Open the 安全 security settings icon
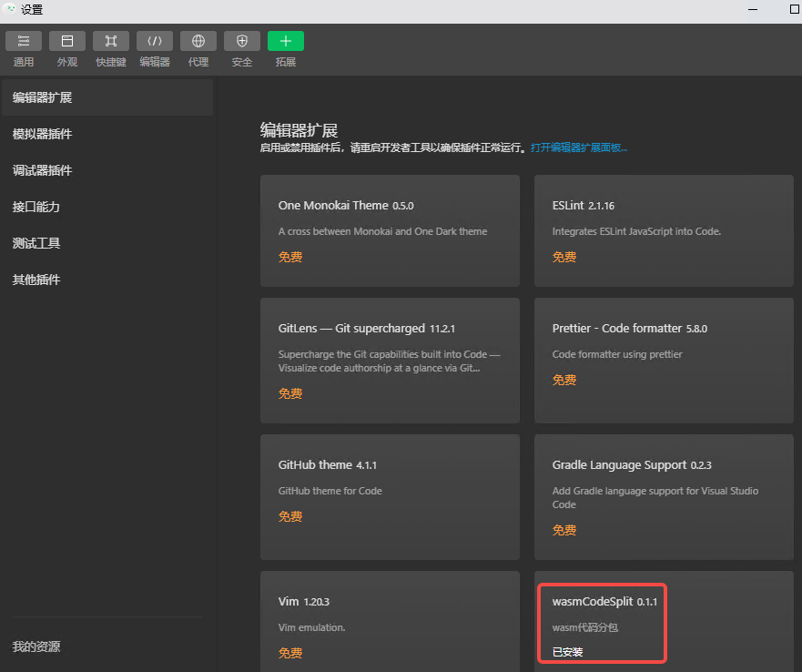802x672 pixels. click(x=242, y=41)
